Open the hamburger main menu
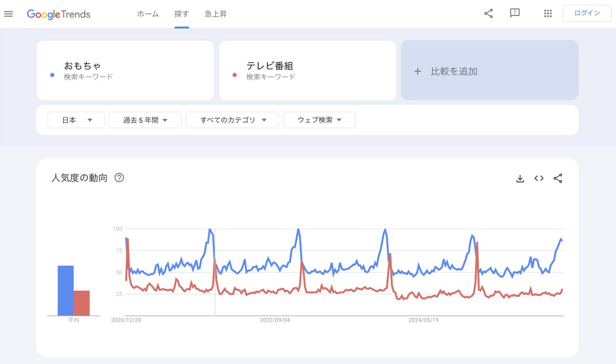 (x=8, y=14)
